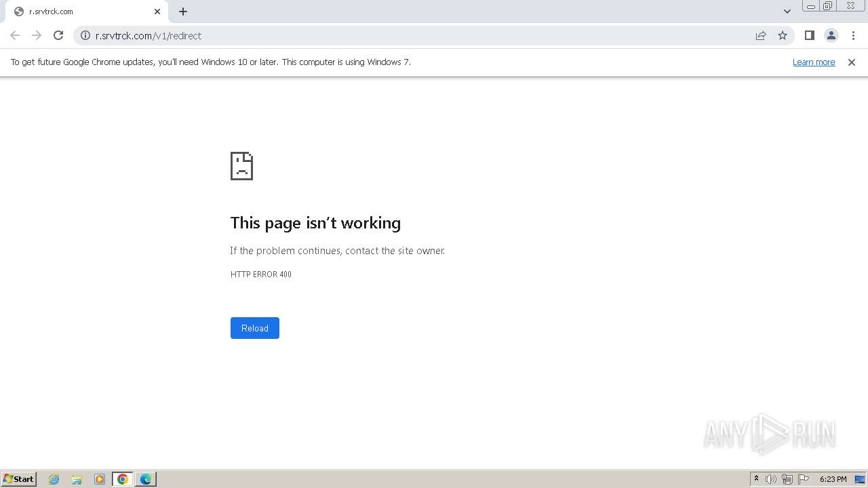Open Learn more link in update banner
This screenshot has height=488, width=868.
tap(814, 62)
